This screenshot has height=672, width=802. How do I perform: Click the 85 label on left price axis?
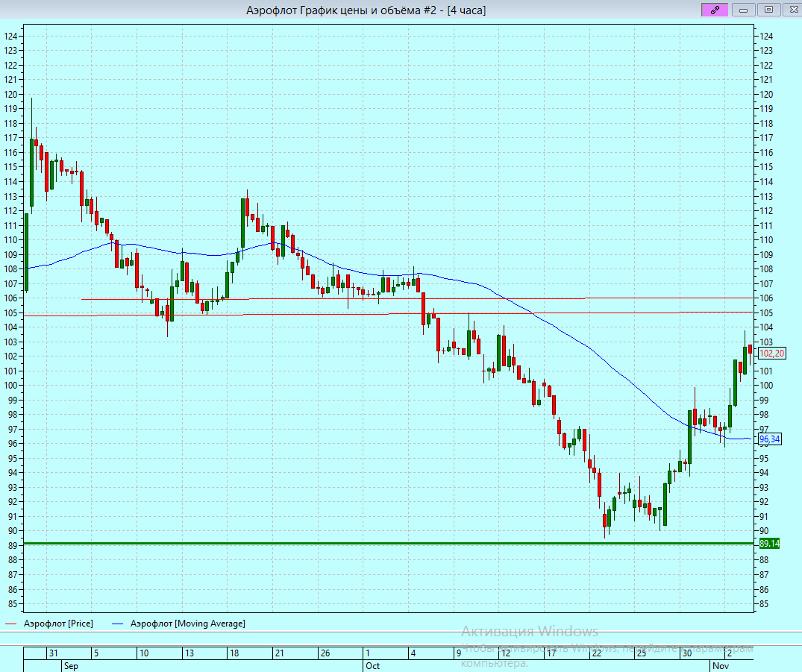pyautogui.click(x=13, y=604)
